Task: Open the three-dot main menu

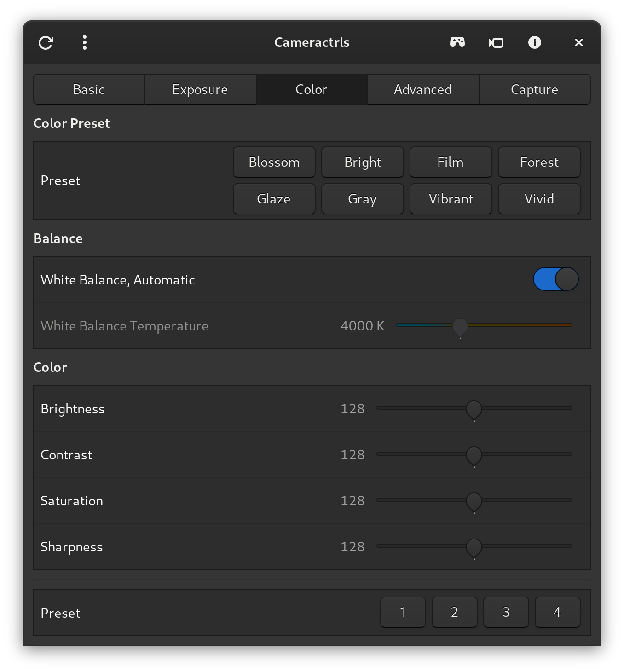Action: [x=85, y=43]
